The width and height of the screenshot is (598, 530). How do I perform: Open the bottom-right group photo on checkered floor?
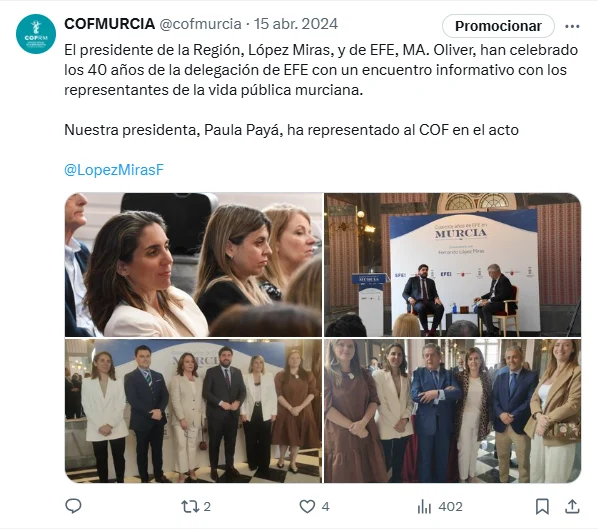(x=452, y=411)
